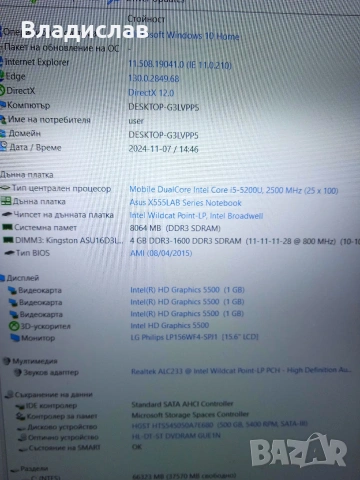Click the Домейн row icon
This screenshot has height=480, width=360.
3,133
